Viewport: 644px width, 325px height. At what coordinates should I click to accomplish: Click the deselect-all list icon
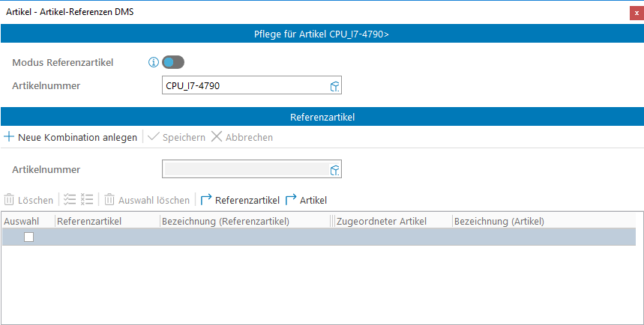pos(87,200)
